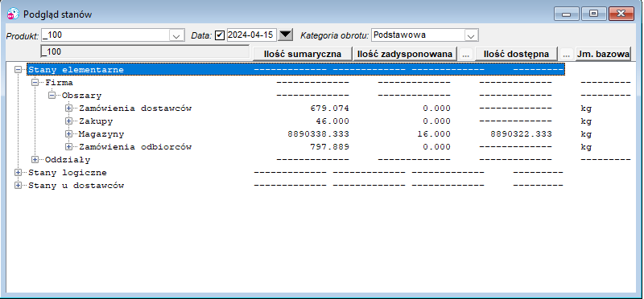Expand Zamówienia dostawców node
644x299 pixels.
[68, 109]
